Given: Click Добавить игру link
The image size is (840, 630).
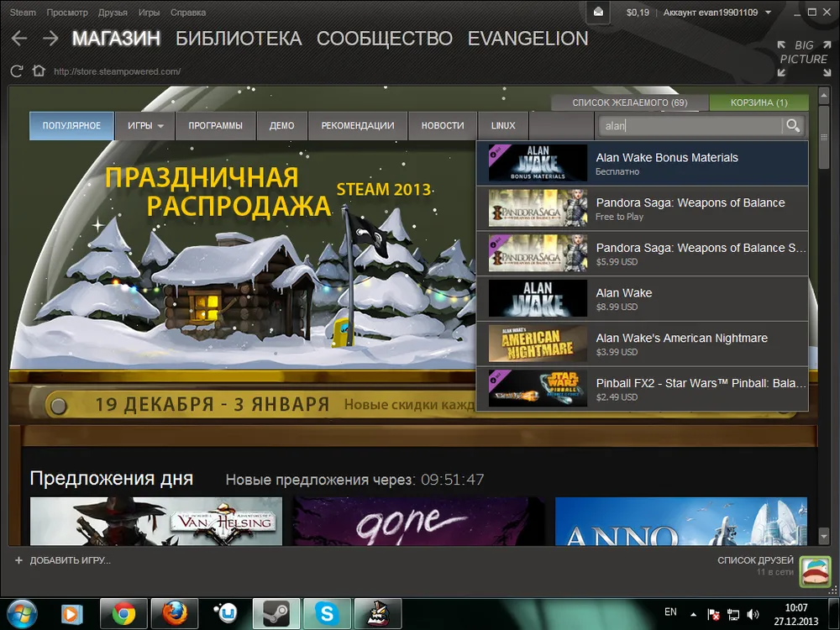Looking at the screenshot, I should [71, 560].
